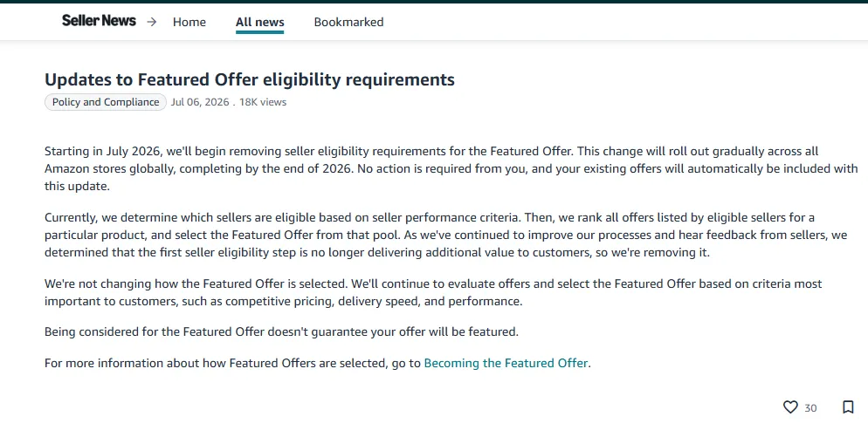
Task: Select the All news tab
Action: coord(259,22)
